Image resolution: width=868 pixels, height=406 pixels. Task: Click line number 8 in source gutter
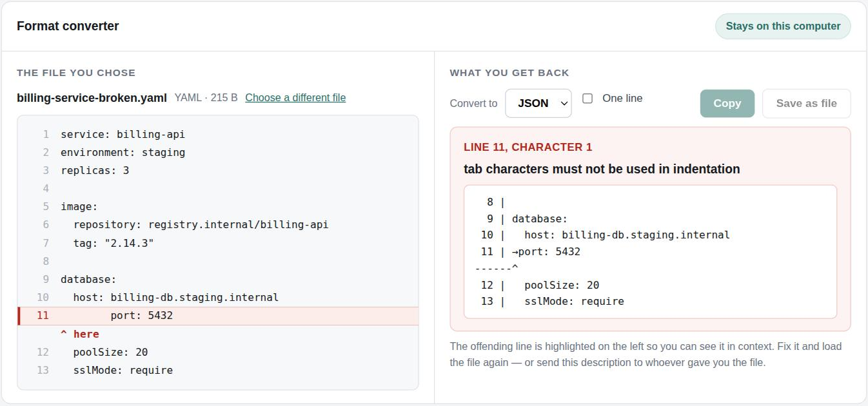[x=46, y=261]
